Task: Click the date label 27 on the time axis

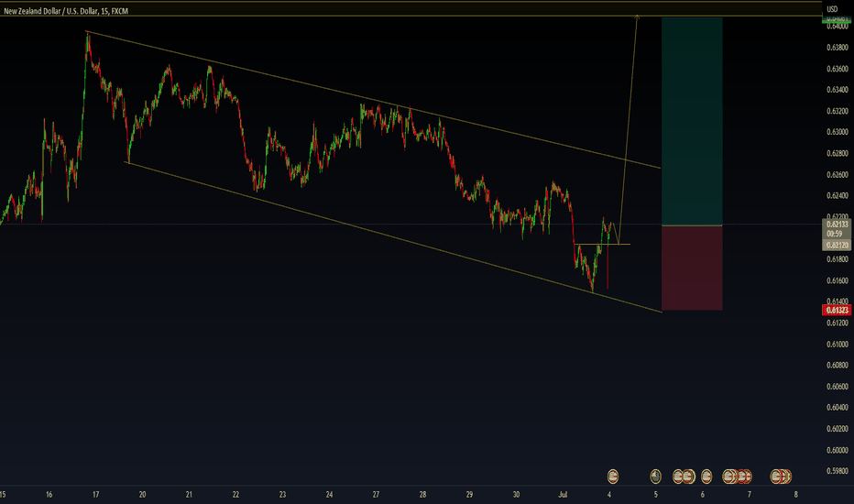Action: (376, 495)
